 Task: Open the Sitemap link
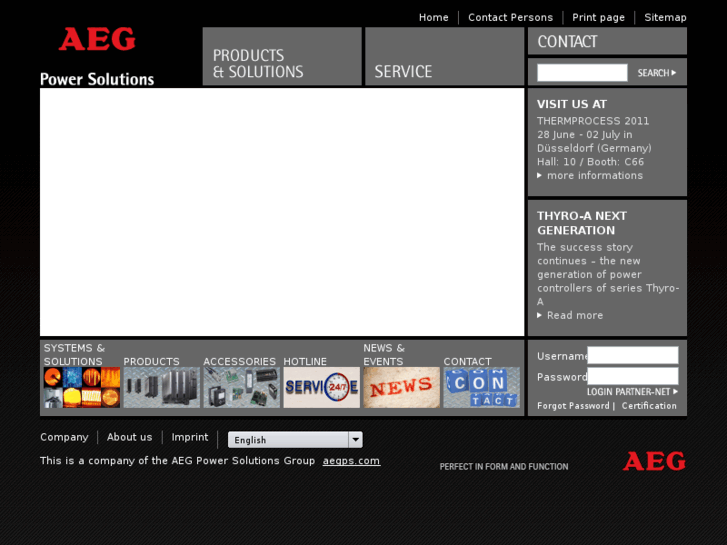click(665, 17)
